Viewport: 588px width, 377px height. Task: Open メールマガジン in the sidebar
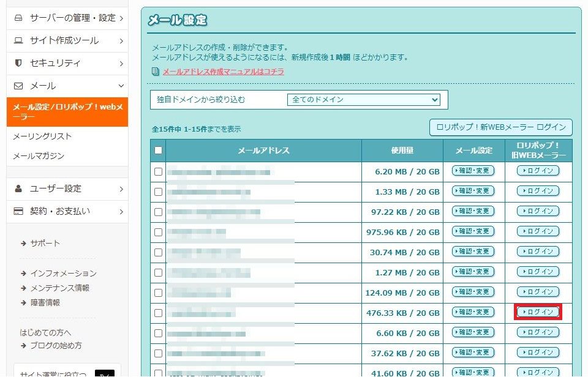point(39,156)
